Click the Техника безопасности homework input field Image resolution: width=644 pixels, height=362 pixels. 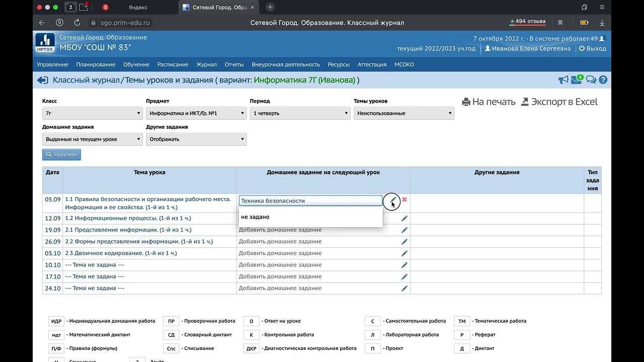[310, 201]
